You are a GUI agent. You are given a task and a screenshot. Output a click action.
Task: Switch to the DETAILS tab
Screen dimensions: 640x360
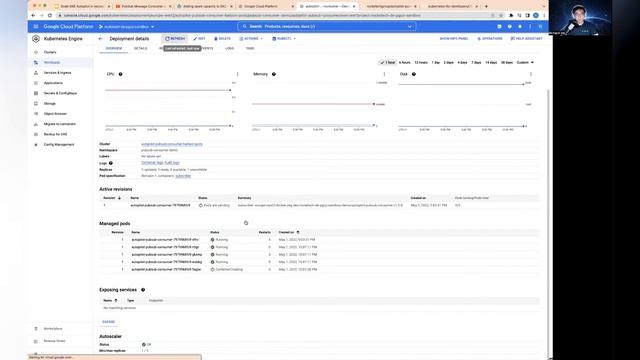click(140, 49)
